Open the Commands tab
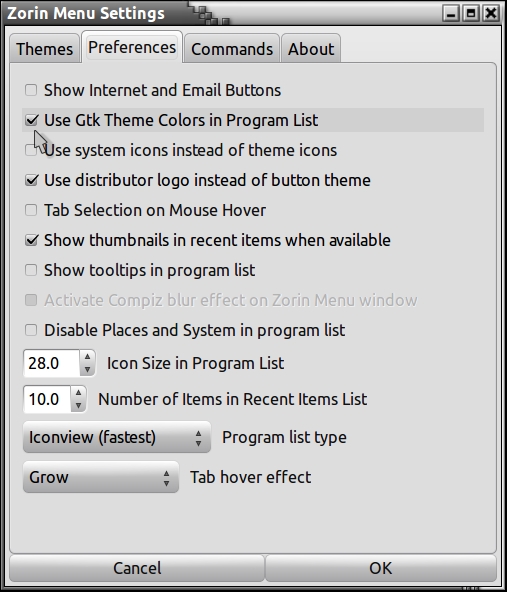The image size is (507, 592). pyautogui.click(x=232, y=49)
